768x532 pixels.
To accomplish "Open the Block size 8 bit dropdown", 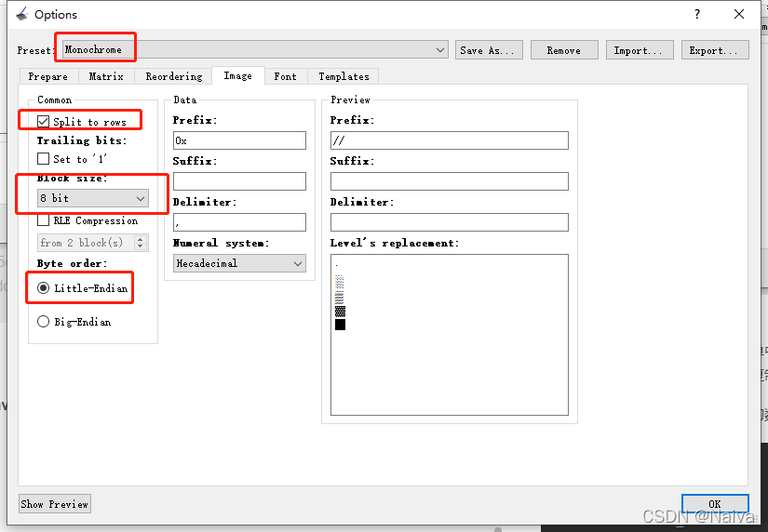I will click(x=92, y=198).
